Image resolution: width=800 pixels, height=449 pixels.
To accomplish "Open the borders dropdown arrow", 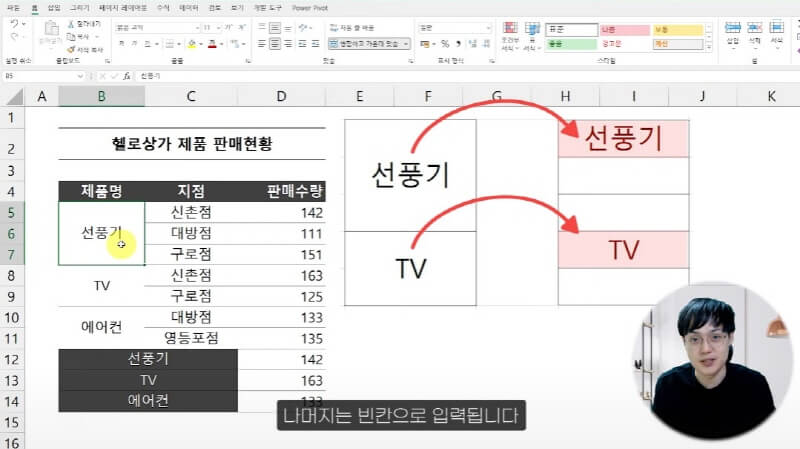I will (178, 44).
